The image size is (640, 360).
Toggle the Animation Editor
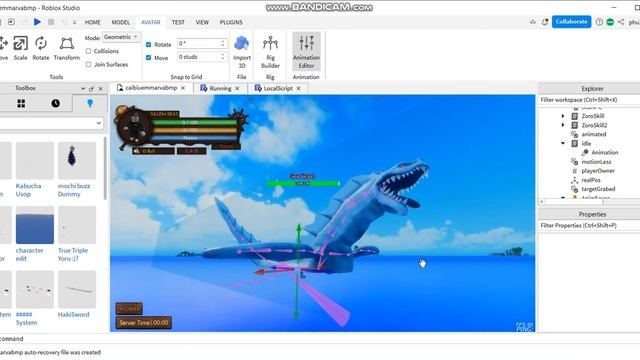(306, 51)
